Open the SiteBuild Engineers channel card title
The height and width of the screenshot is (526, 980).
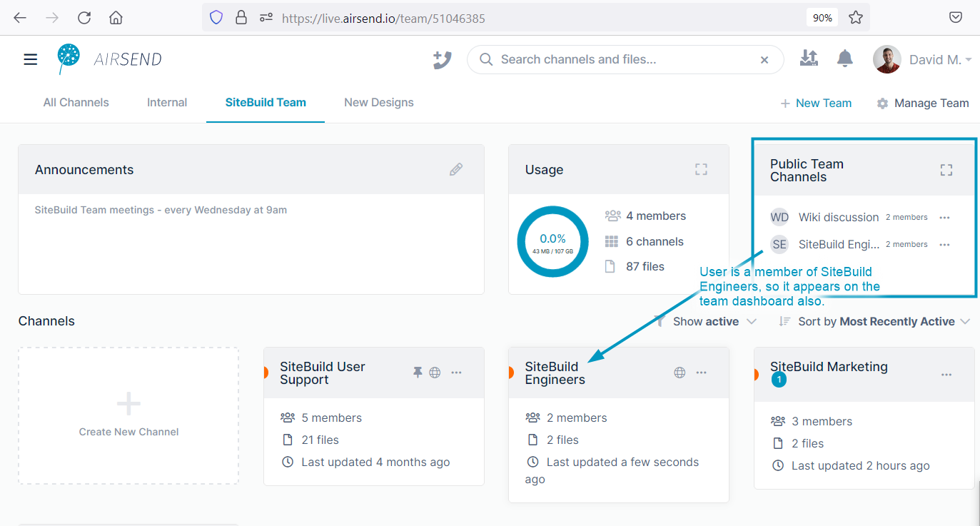[555, 373]
